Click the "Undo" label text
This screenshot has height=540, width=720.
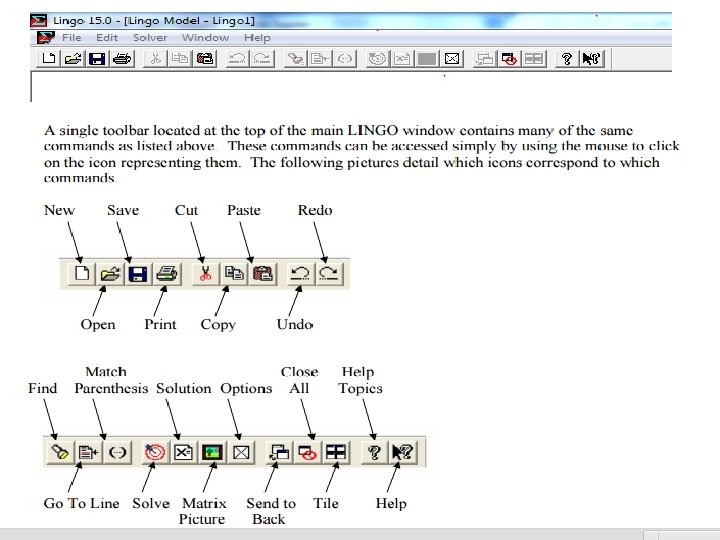coord(295,324)
